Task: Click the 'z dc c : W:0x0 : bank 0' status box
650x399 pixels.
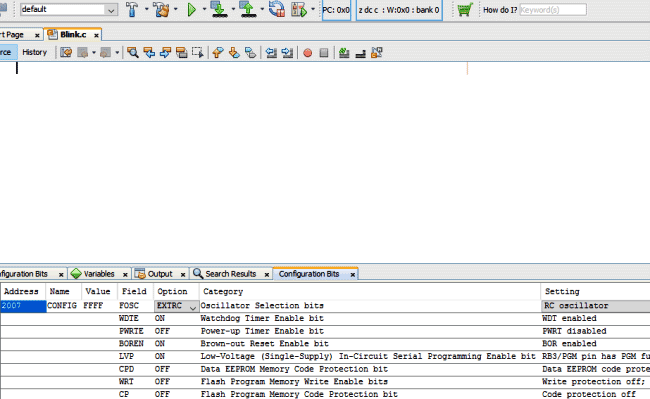Action: click(399, 10)
